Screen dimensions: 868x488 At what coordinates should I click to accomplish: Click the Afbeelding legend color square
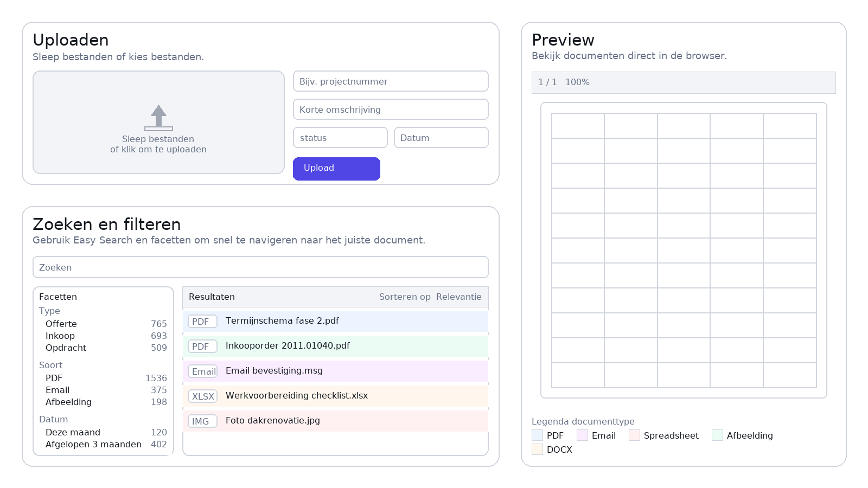pos(718,434)
